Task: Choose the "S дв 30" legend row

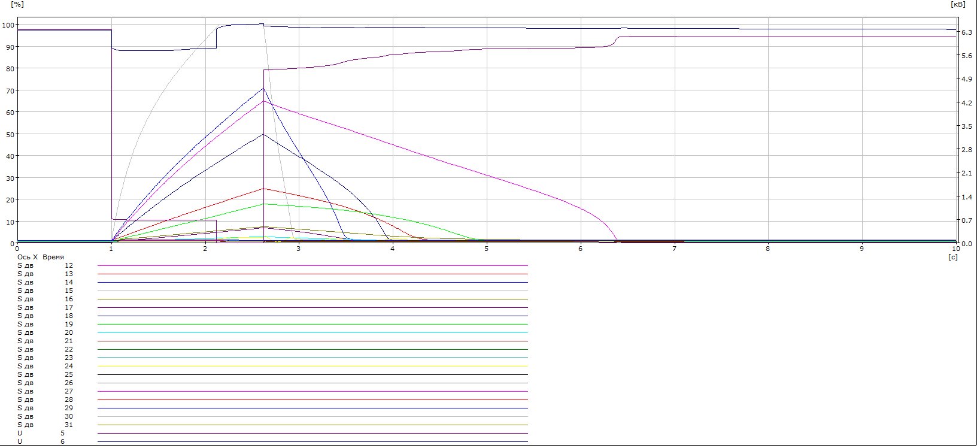Action: (272, 416)
